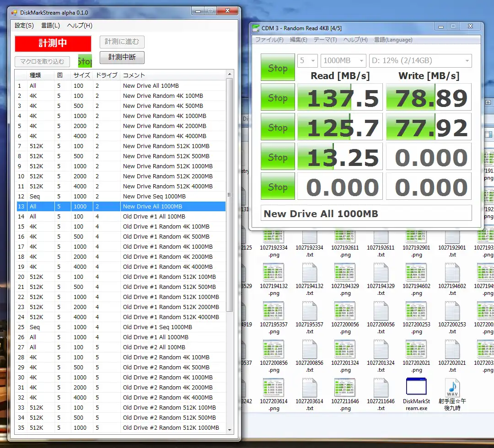Click the list scrollbar down arrow
Viewport: 494px width, 448px height.
[230, 430]
